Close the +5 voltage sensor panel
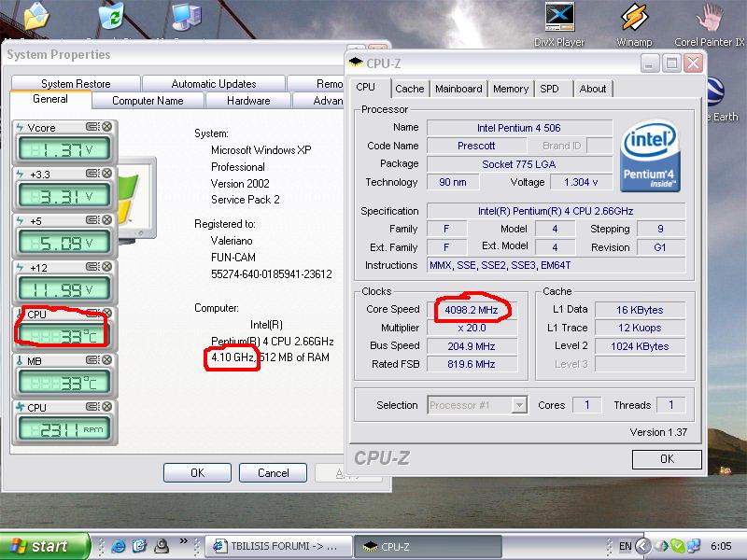This screenshot has height=560, width=747. 107,220
